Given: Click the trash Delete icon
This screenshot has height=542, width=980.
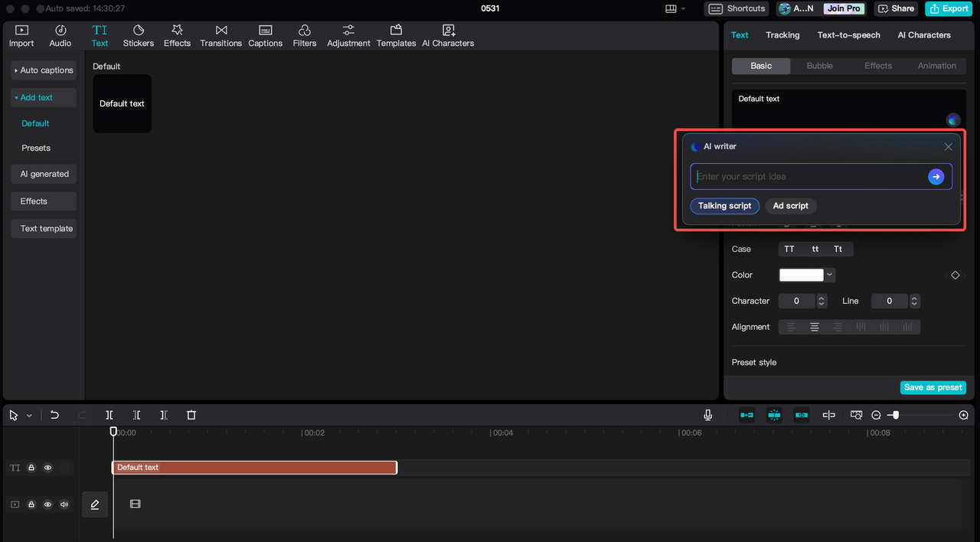Looking at the screenshot, I should 191,415.
